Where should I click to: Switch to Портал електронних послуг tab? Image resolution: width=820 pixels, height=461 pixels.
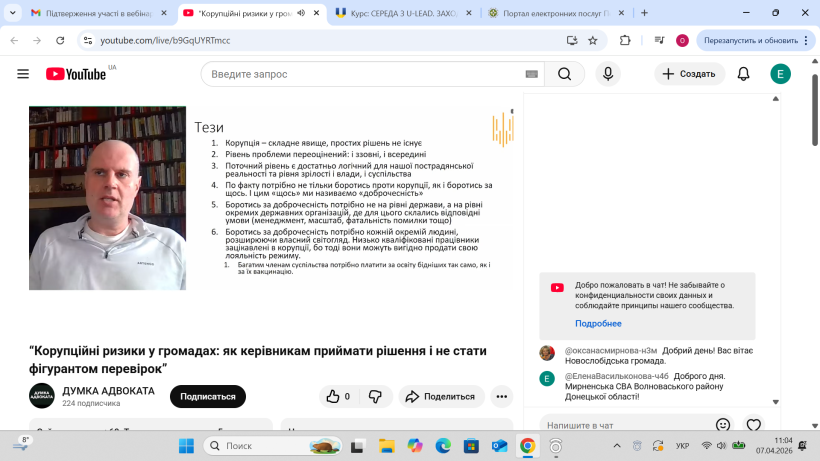(x=555, y=13)
